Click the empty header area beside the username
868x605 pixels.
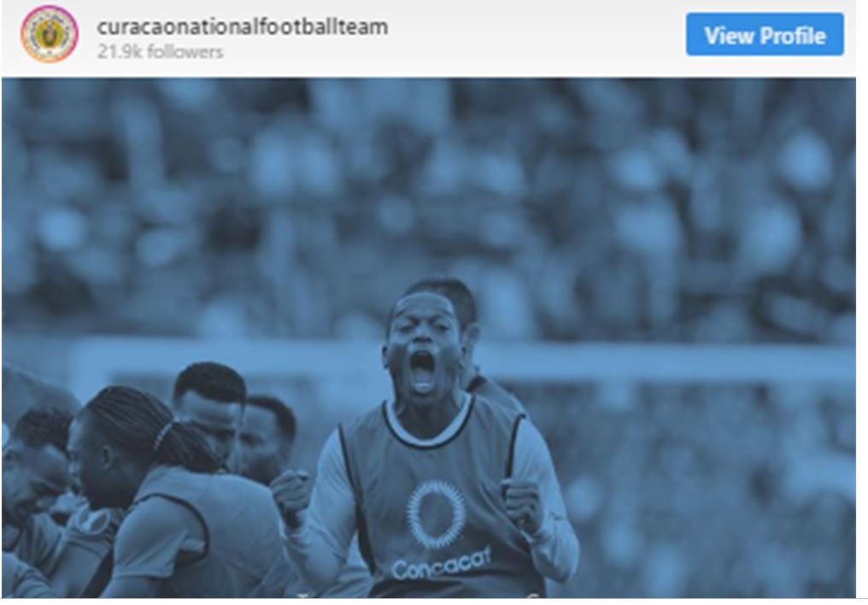click(537, 34)
